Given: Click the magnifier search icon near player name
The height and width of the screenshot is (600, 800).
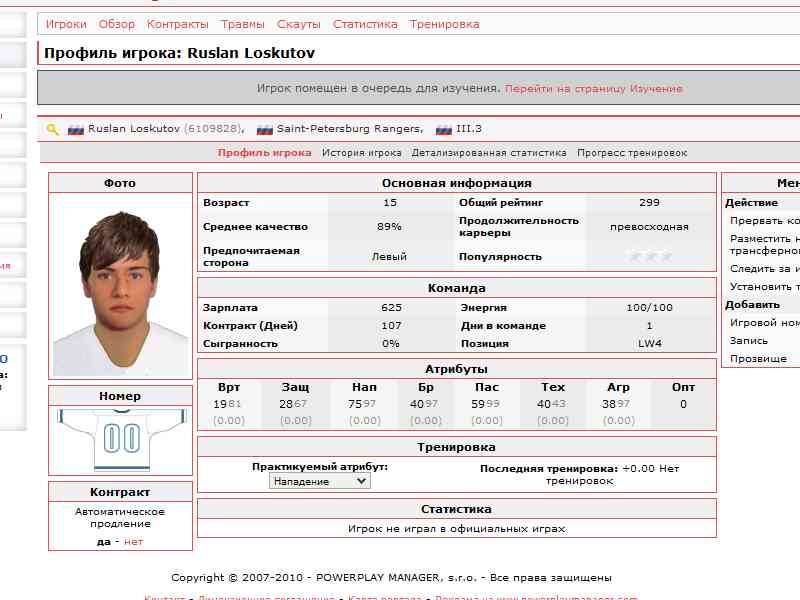Looking at the screenshot, I should coord(53,130).
